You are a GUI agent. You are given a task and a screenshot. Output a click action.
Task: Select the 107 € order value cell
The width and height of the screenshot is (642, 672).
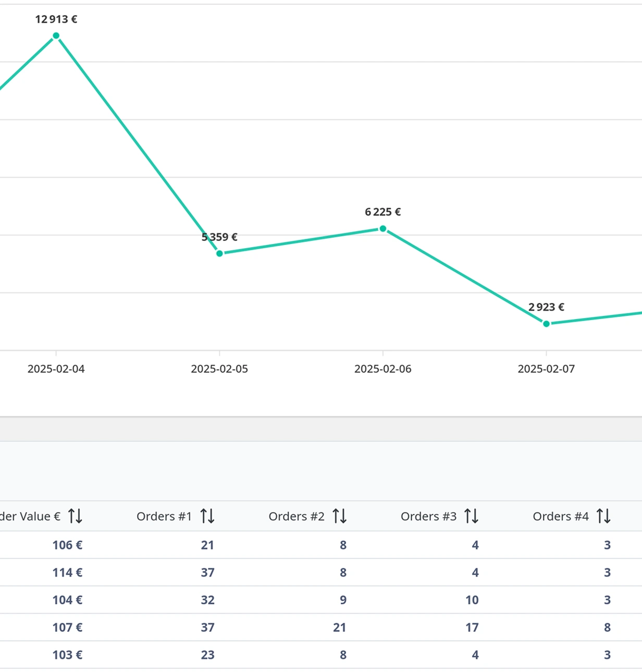pos(67,627)
